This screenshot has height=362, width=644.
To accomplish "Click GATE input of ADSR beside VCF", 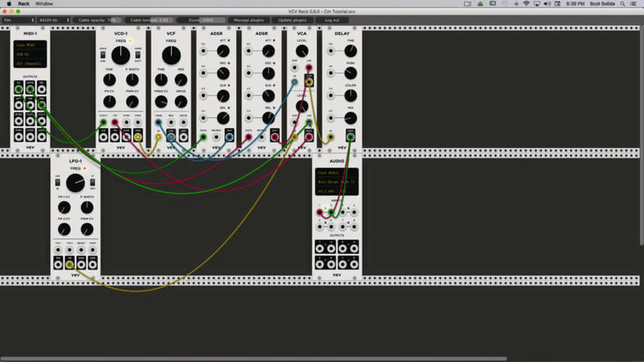I will [x=203, y=137].
